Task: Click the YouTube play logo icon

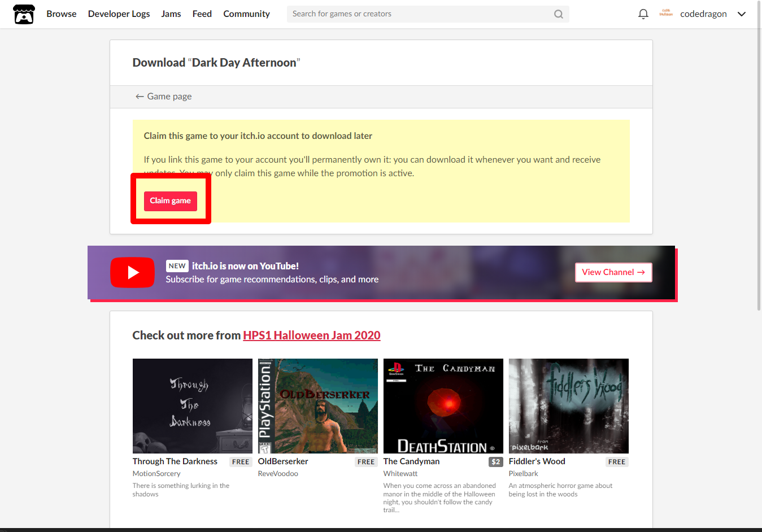Action: point(132,272)
